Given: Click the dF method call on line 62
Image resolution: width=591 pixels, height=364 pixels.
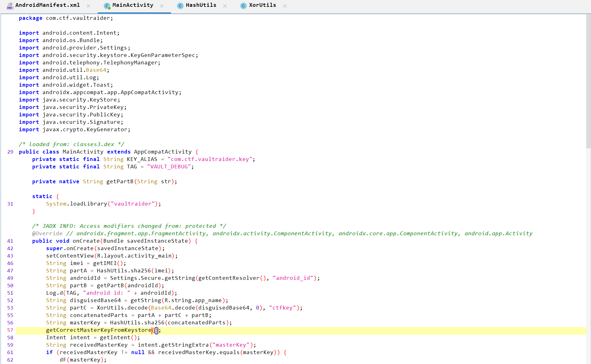Looking at the screenshot, I should (x=63, y=360).
